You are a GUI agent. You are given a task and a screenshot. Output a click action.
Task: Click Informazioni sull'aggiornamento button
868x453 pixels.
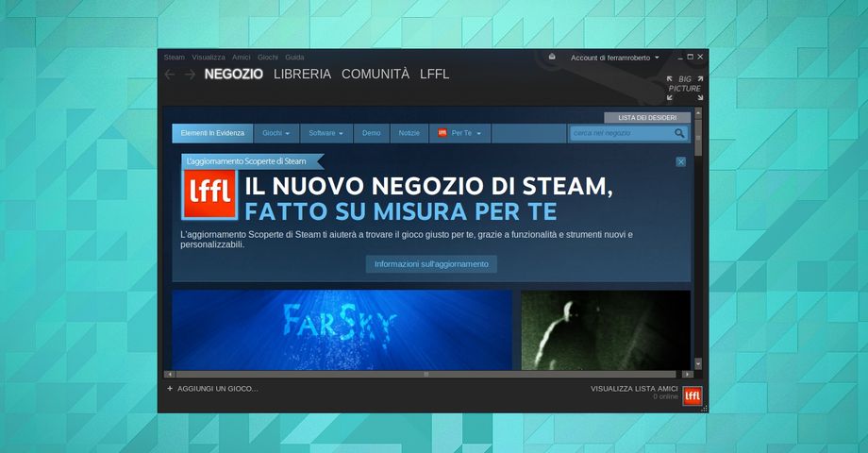(431, 264)
